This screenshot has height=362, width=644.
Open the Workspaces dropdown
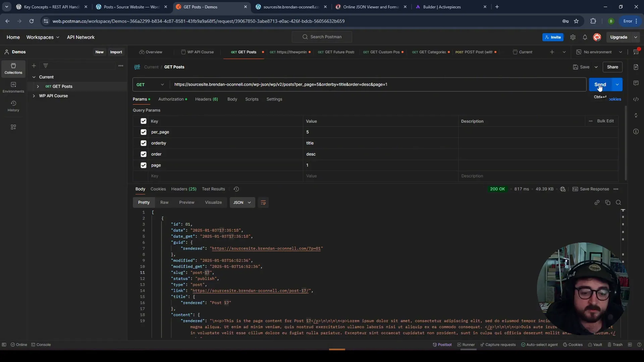click(43, 37)
